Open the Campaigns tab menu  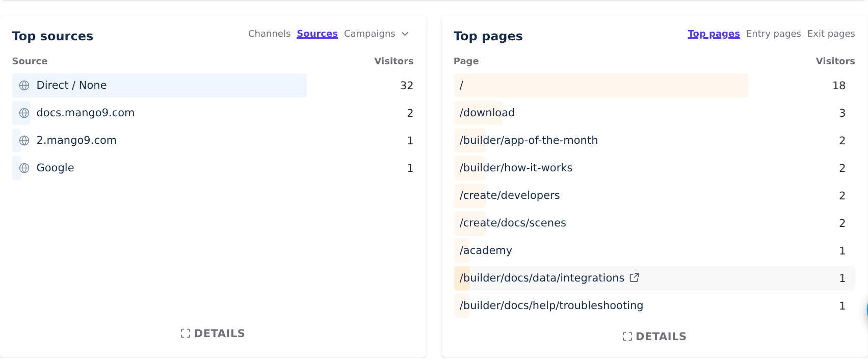point(376,34)
